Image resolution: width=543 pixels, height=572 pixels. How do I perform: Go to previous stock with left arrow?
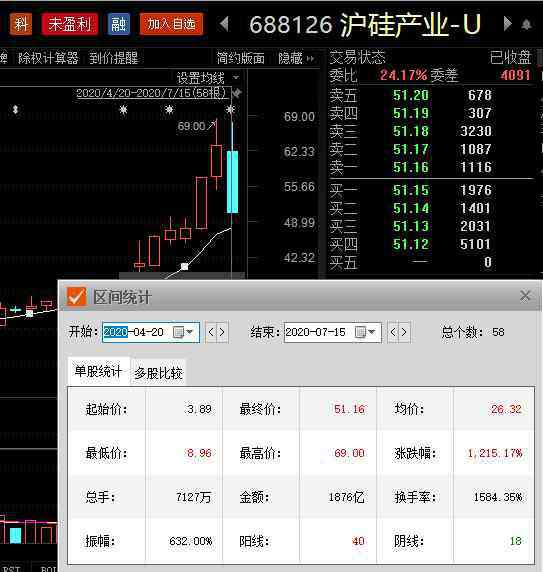(x=224, y=24)
